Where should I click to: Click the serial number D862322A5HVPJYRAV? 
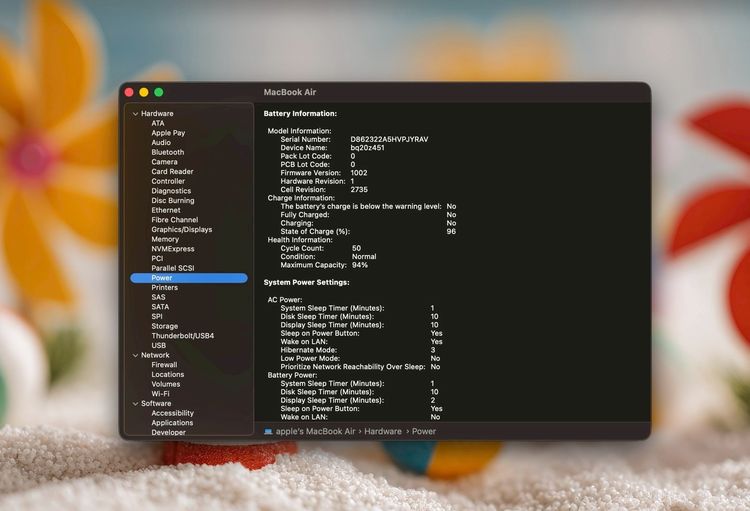point(389,139)
